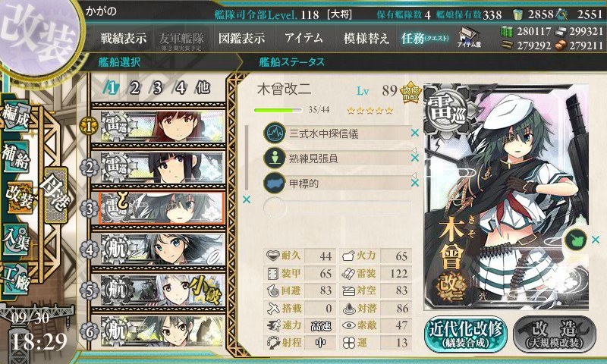Image resolution: width=607 pixels, height=364 pixels.
Task: Open the アイテム屋 item shop icon
Action: (x=469, y=37)
